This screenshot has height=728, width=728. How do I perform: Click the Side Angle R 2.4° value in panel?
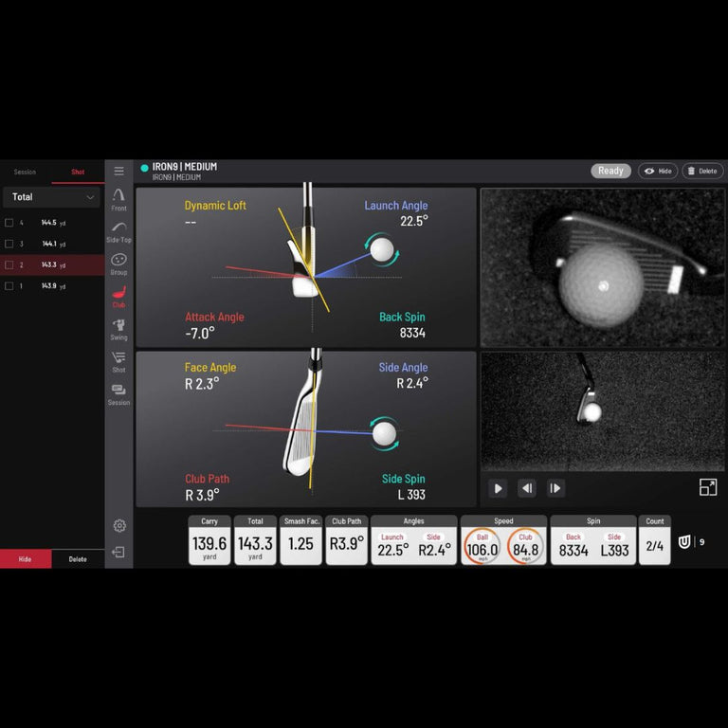point(412,383)
